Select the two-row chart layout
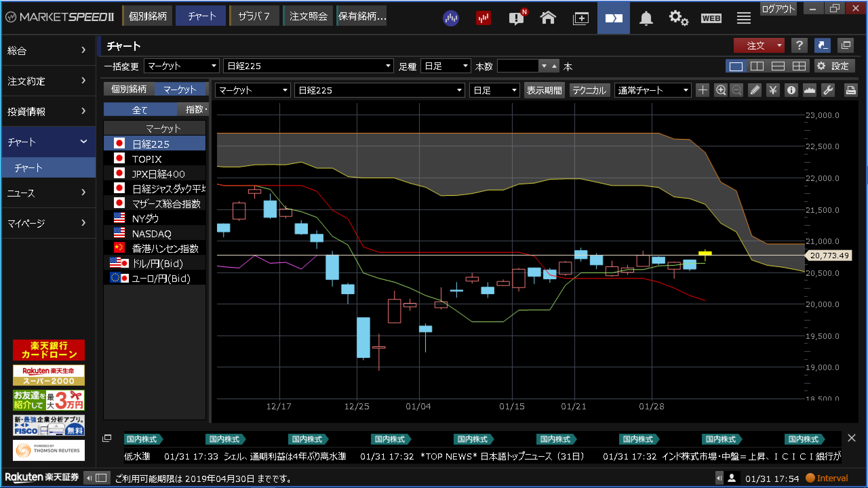Viewport: 868px width, 488px height. 778,66
